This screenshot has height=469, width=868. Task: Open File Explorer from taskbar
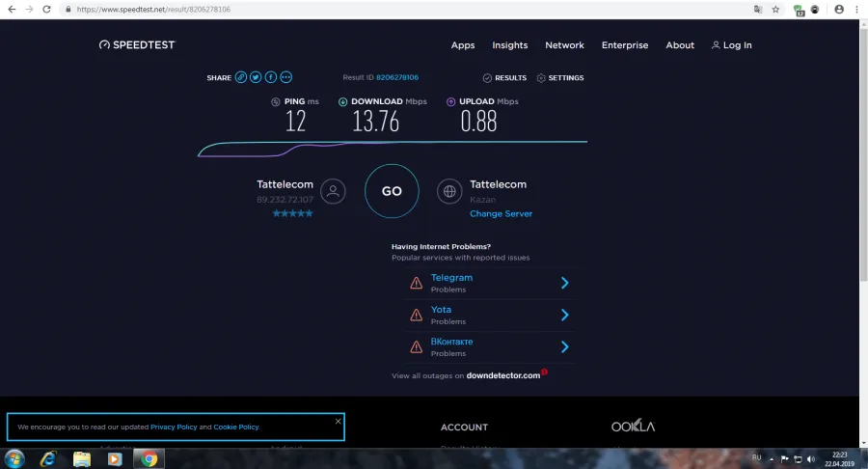pos(82,459)
